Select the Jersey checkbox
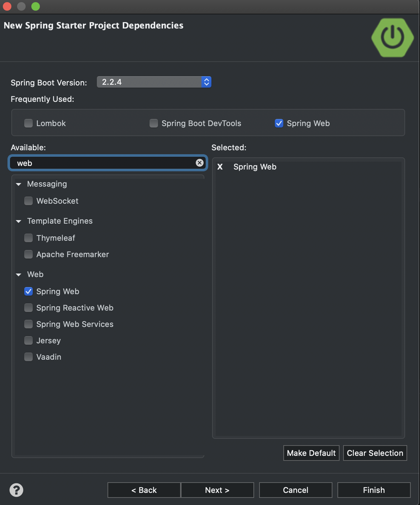The width and height of the screenshot is (420, 505). [28, 340]
